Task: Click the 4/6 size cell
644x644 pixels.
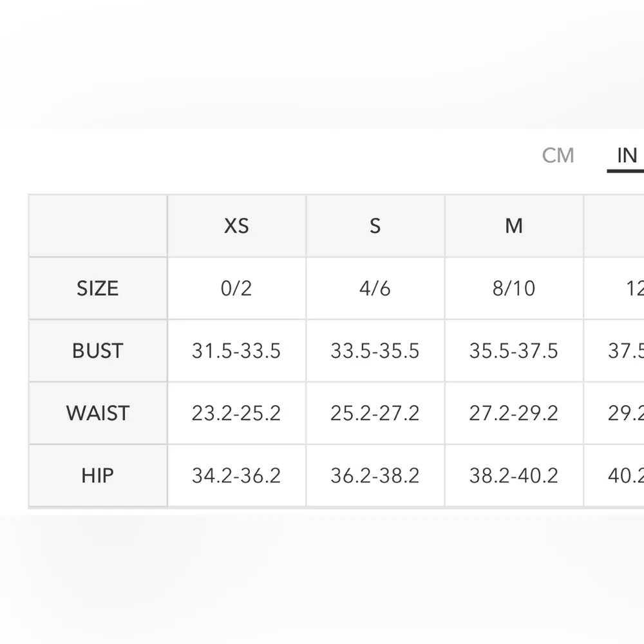Action: point(375,288)
